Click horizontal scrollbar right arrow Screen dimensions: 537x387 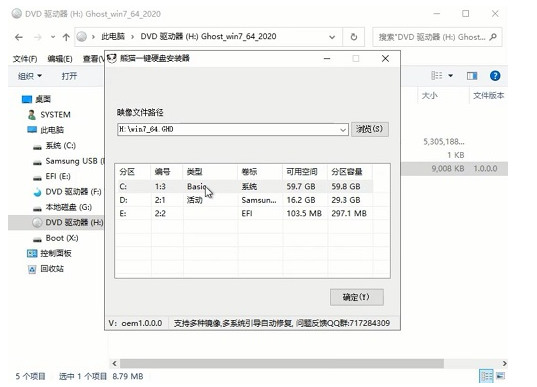click(504, 363)
